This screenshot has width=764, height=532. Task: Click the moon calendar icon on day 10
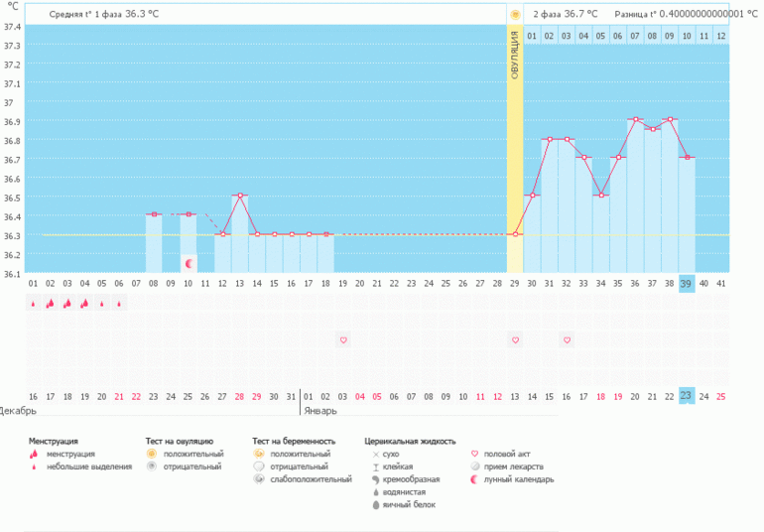click(189, 264)
